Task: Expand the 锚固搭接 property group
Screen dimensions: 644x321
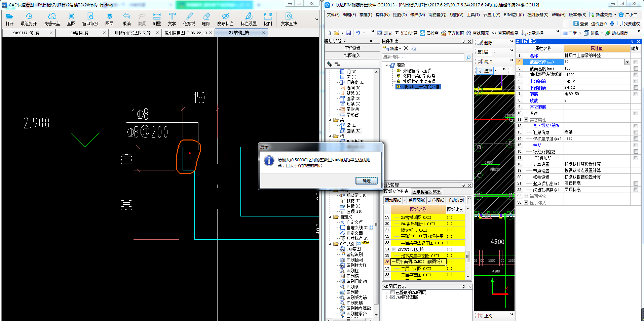Action: click(526, 196)
